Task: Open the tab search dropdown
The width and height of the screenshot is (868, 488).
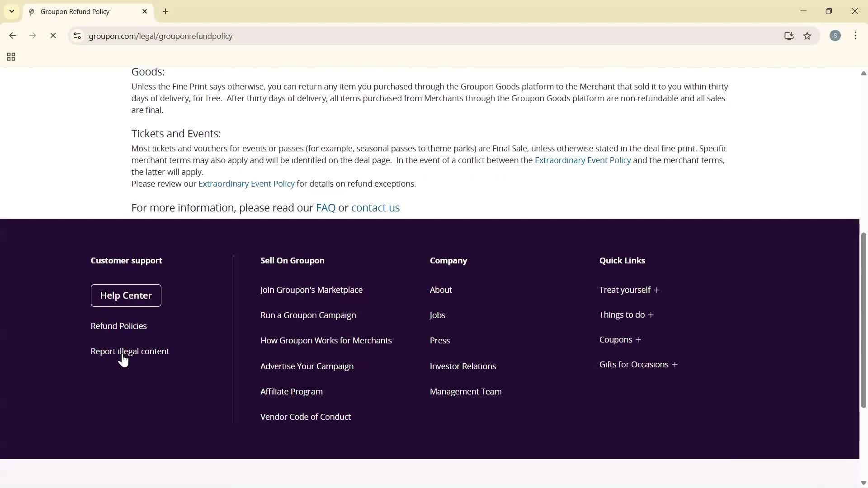Action: [11, 11]
